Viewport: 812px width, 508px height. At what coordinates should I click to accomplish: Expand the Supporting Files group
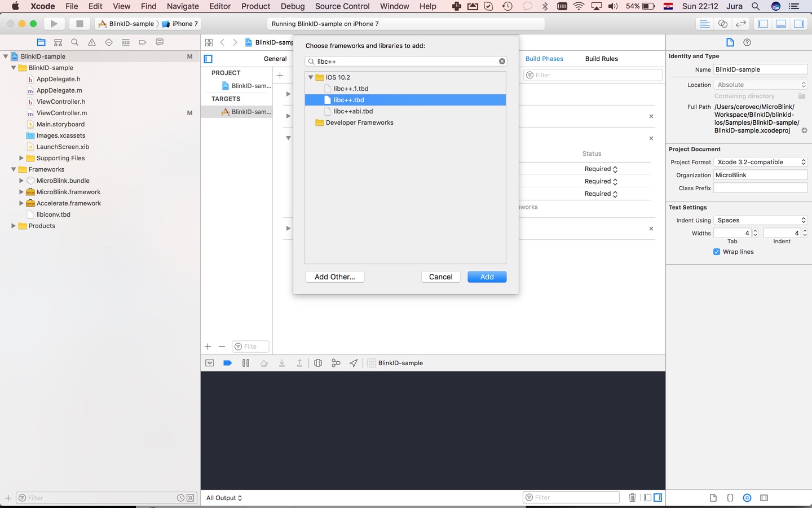pos(21,158)
